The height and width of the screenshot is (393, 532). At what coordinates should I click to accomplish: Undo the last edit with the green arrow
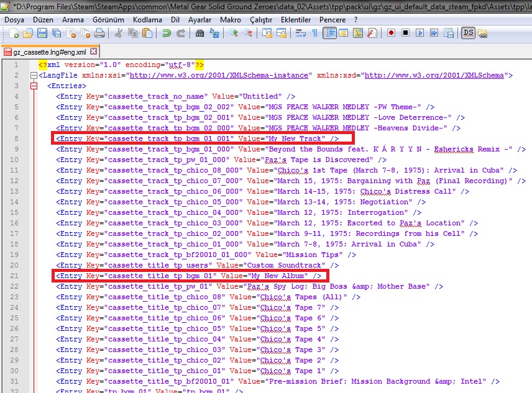click(167, 33)
